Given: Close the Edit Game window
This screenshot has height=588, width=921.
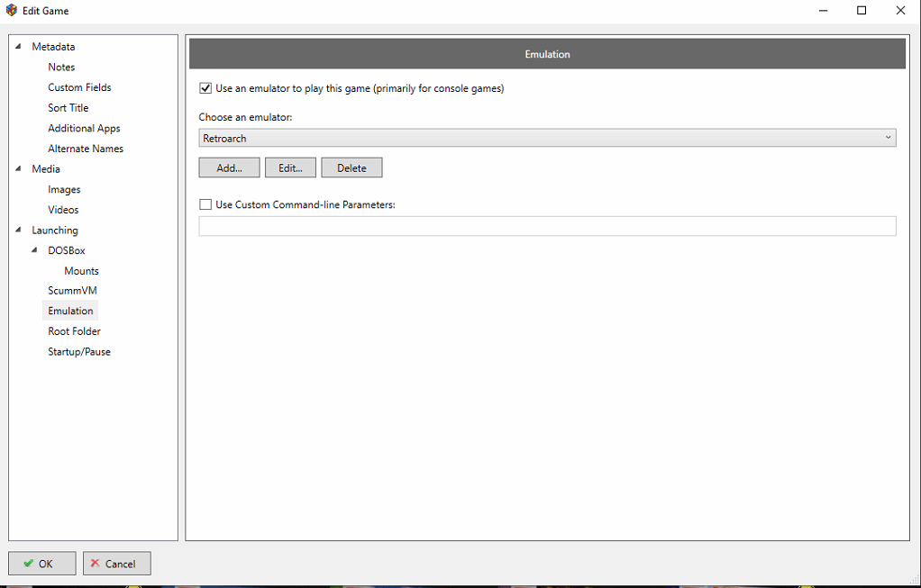Looking at the screenshot, I should [x=900, y=11].
